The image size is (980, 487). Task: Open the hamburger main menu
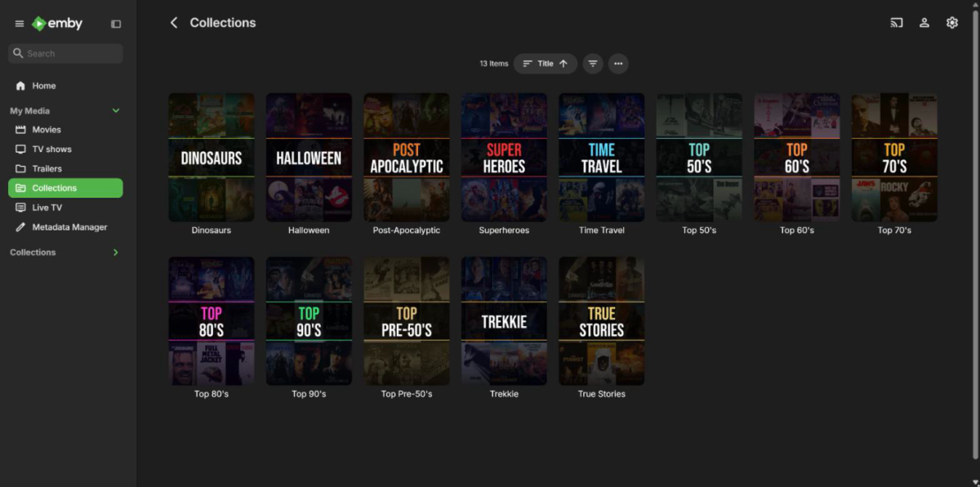[20, 24]
